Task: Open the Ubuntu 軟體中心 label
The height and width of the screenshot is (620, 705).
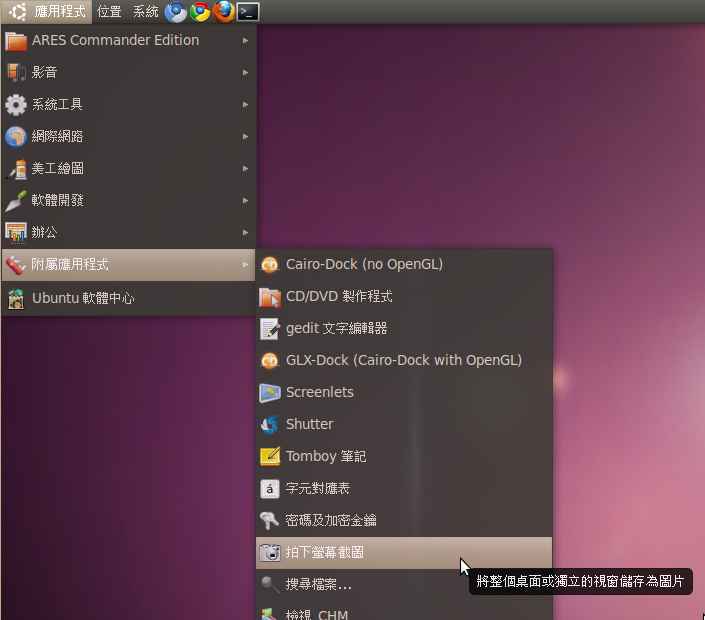Action: (x=83, y=298)
